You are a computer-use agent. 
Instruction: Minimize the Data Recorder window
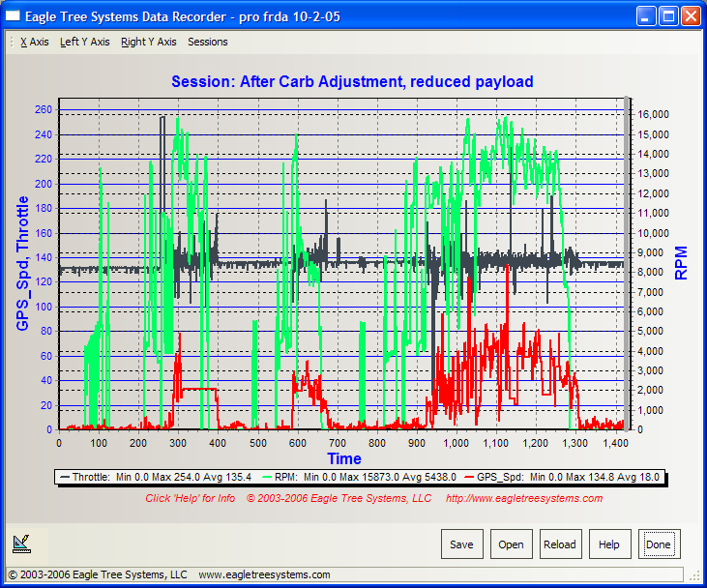click(x=646, y=16)
